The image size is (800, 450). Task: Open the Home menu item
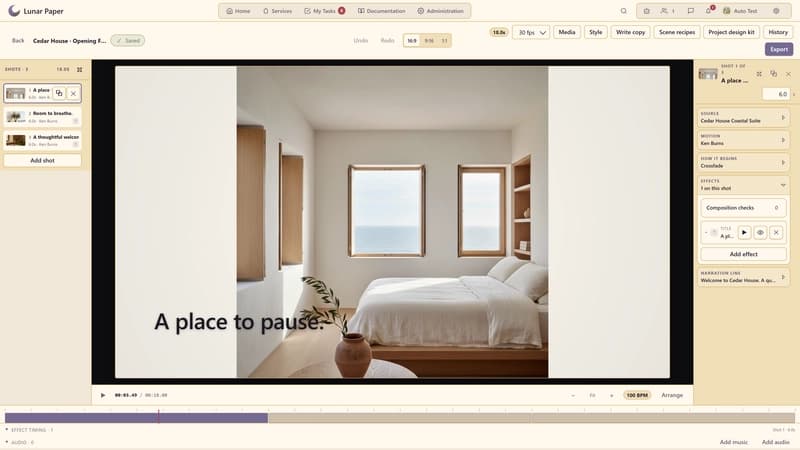(238, 11)
